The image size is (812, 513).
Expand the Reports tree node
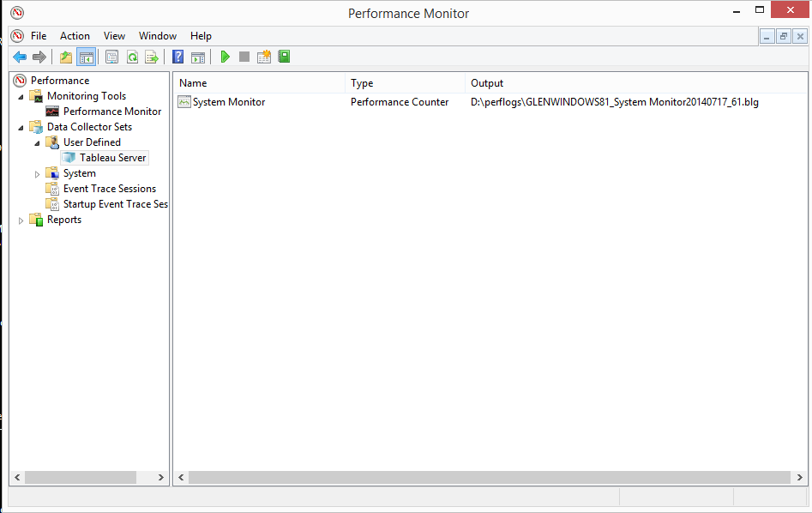21,220
